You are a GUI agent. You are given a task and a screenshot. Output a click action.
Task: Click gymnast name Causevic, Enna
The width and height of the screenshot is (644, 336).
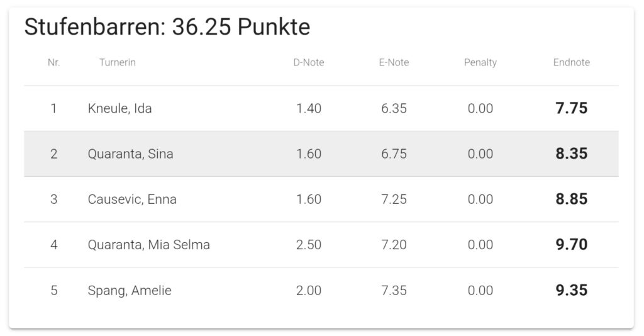click(x=132, y=199)
